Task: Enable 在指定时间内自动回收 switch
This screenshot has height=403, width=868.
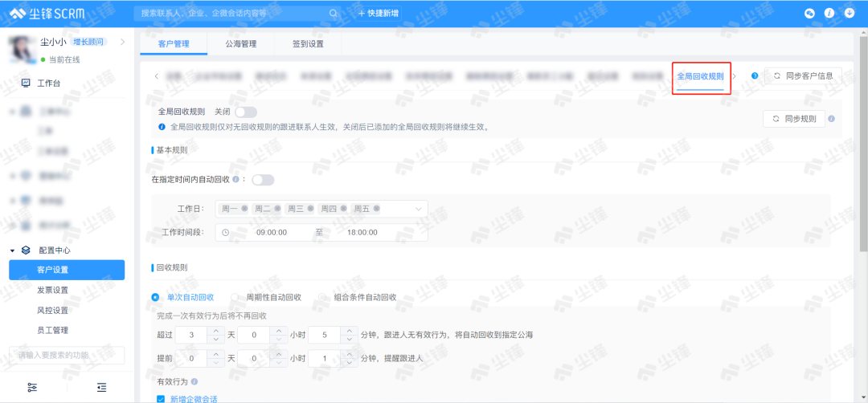Action: tap(263, 180)
